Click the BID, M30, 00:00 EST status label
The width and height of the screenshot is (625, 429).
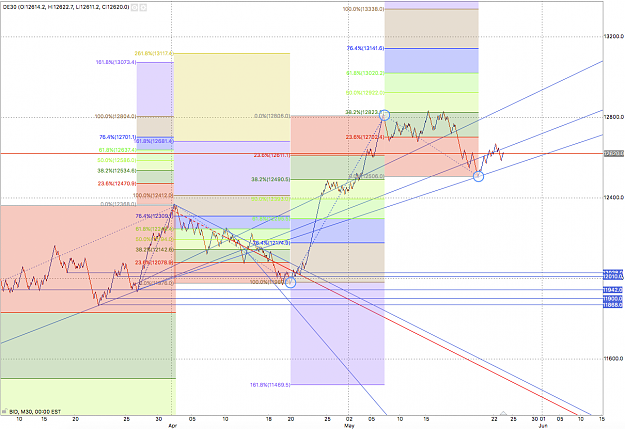pos(35,411)
